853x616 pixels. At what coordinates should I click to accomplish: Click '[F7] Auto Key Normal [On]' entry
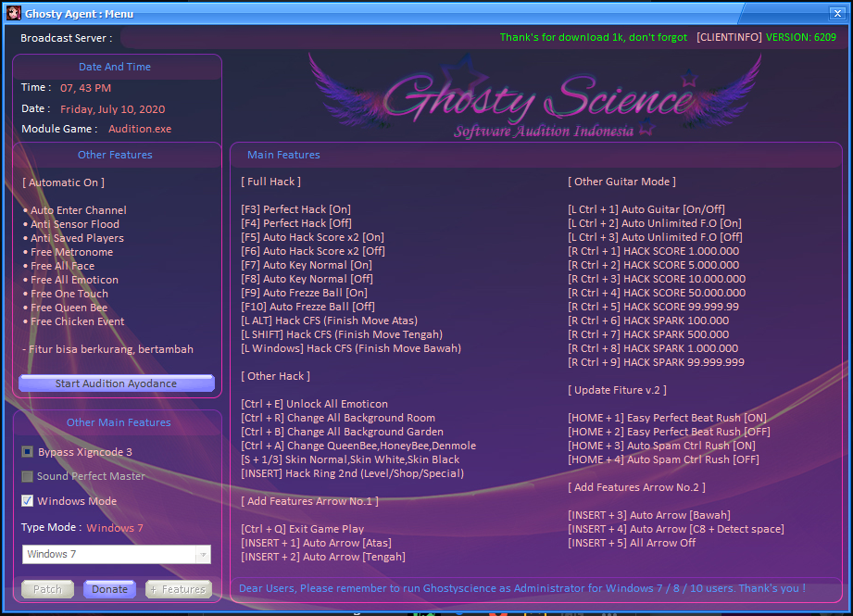coord(307,265)
